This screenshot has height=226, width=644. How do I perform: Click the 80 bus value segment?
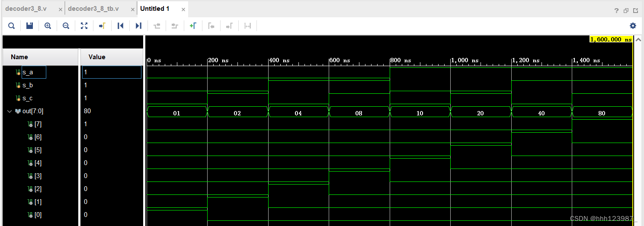click(x=602, y=113)
